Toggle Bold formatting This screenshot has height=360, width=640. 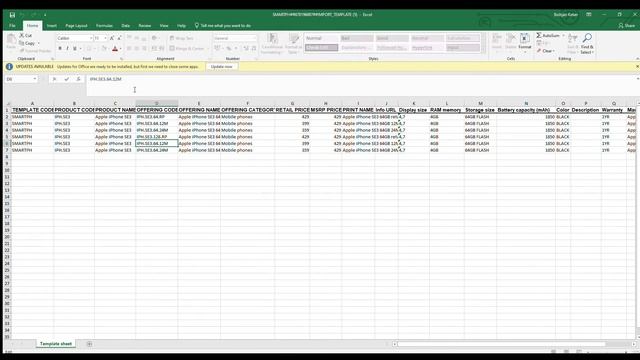60,49
